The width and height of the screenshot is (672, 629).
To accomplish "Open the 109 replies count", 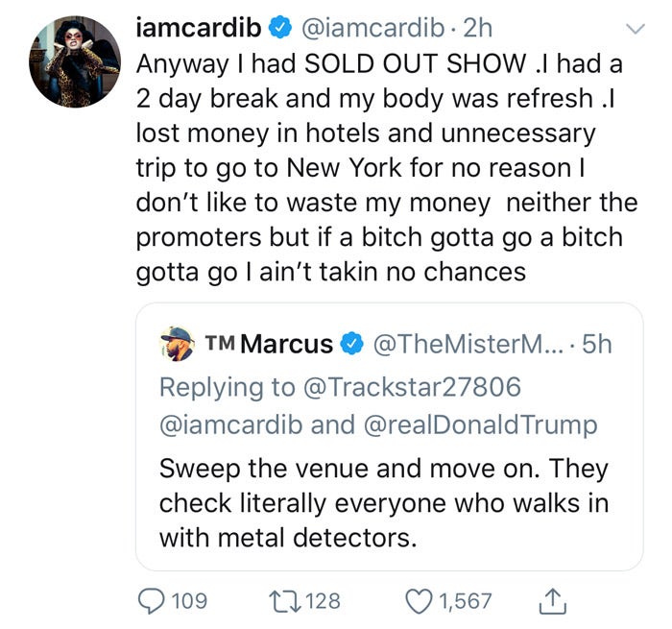I will (x=188, y=601).
